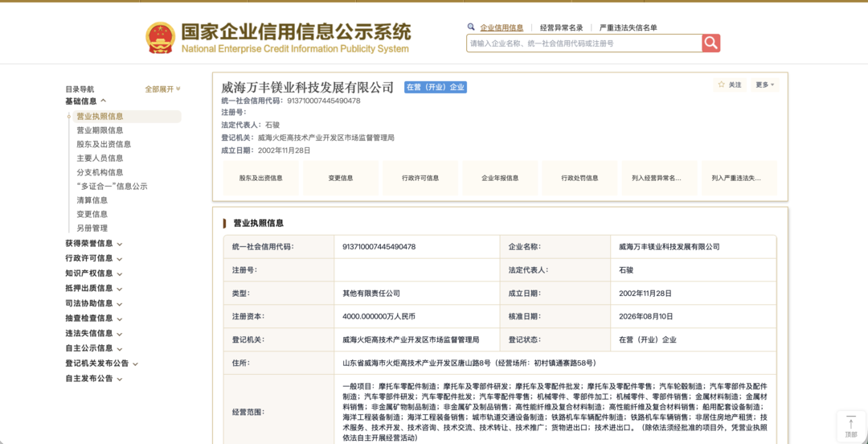
Task: Click the 住所 address text
Action: 469,363
